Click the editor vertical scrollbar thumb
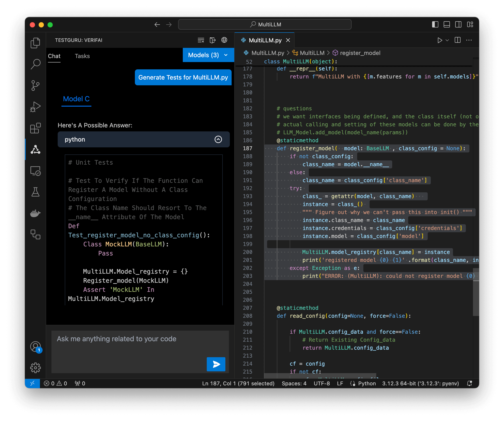504x421 pixels. (x=476, y=292)
